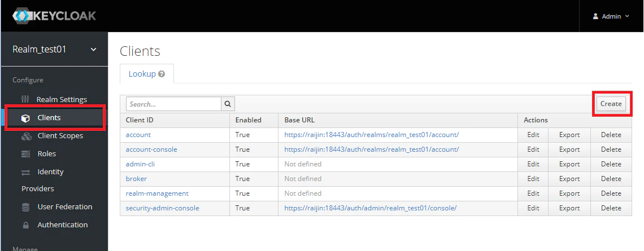
Task: Delete the broker client
Action: (611, 179)
